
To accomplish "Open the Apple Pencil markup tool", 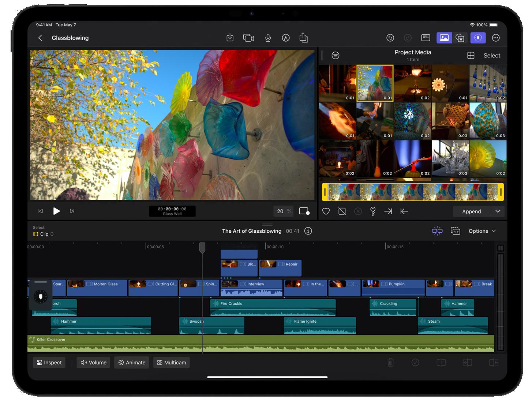I will pyautogui.click(x=286, y=38).
